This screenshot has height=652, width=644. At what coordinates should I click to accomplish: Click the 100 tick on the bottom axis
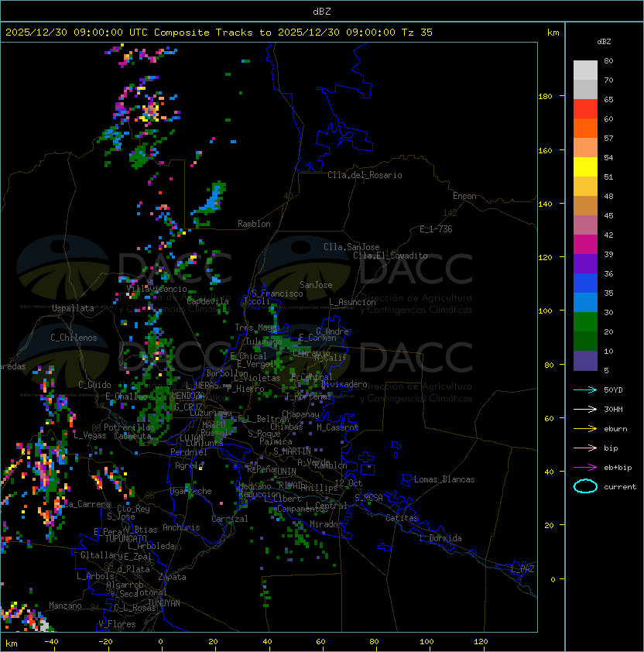click(x=426, y=642)
